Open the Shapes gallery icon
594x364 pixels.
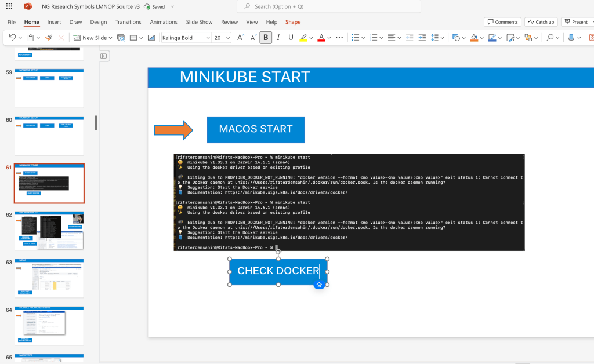pyautogui.click(x=456, y=38)
